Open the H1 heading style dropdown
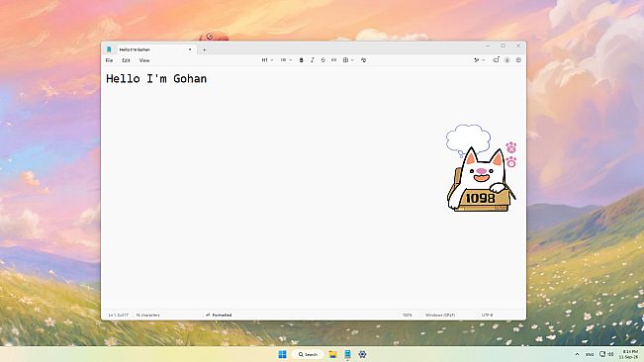 [x=267, y=60]
